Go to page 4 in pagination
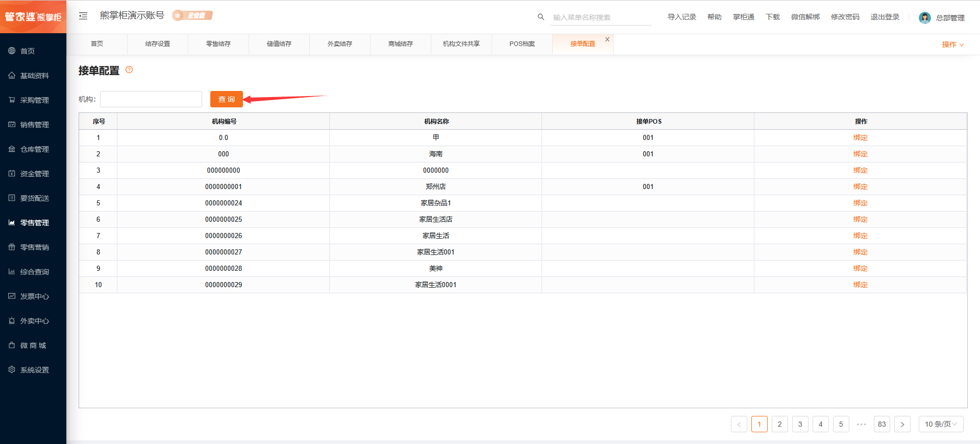 (x=821, y=424)
